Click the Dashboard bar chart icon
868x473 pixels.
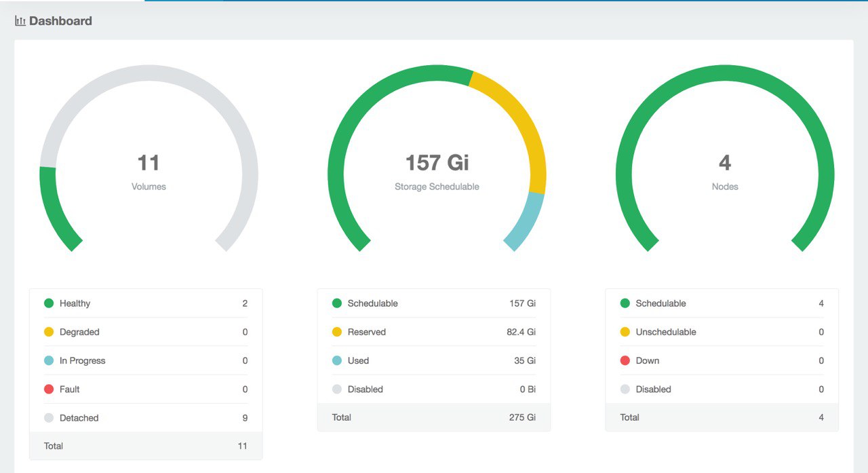pos(20,21)
